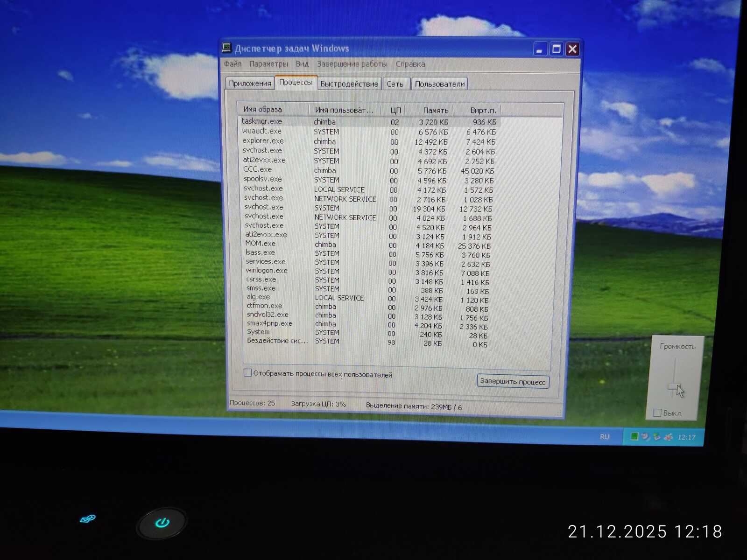Open the Файл menu
Screen dimensions: 747x560
(233, 64)
